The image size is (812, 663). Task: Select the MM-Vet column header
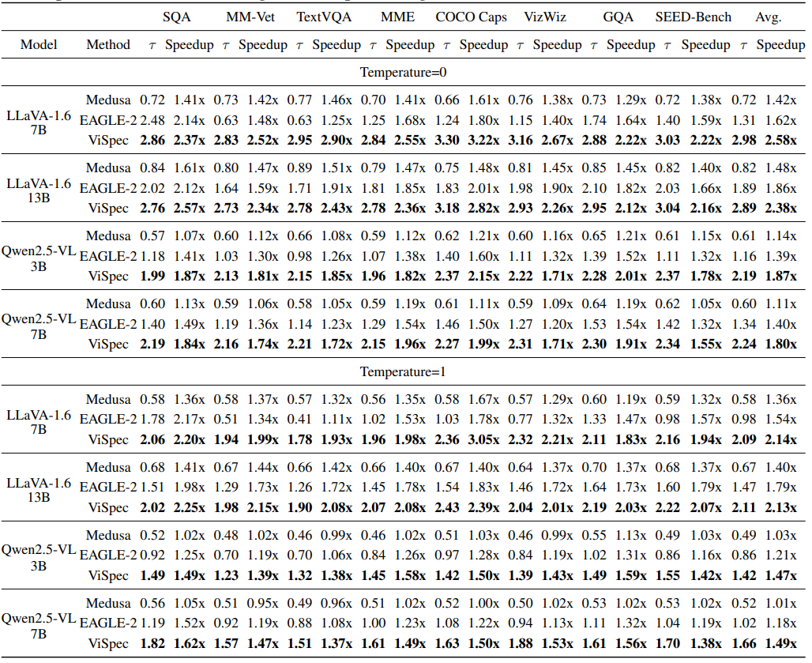pos(250,17)
